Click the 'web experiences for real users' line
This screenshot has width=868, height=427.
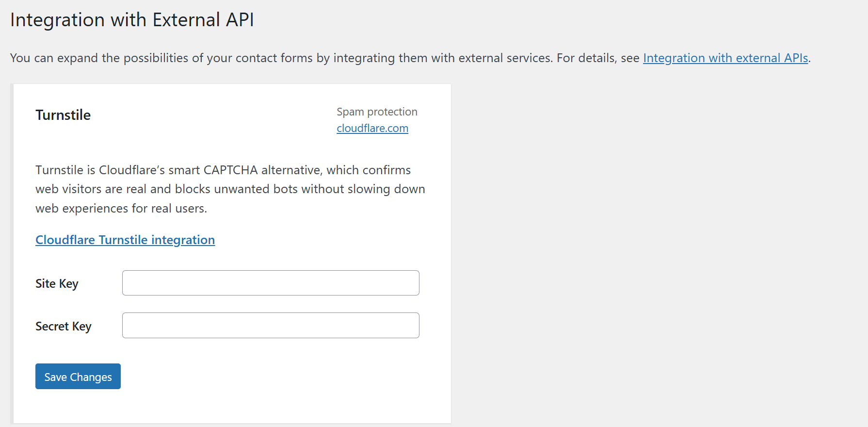coord(121,208)
